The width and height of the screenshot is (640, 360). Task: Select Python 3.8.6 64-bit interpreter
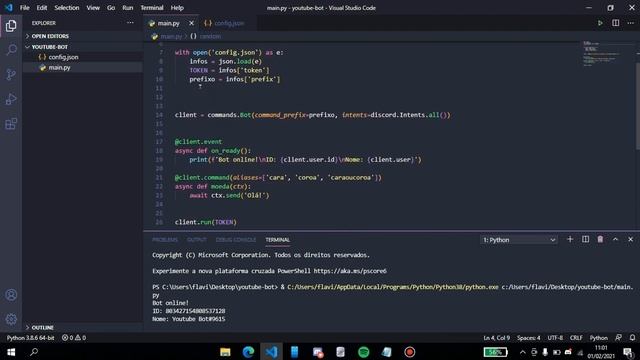pos(30,338)
